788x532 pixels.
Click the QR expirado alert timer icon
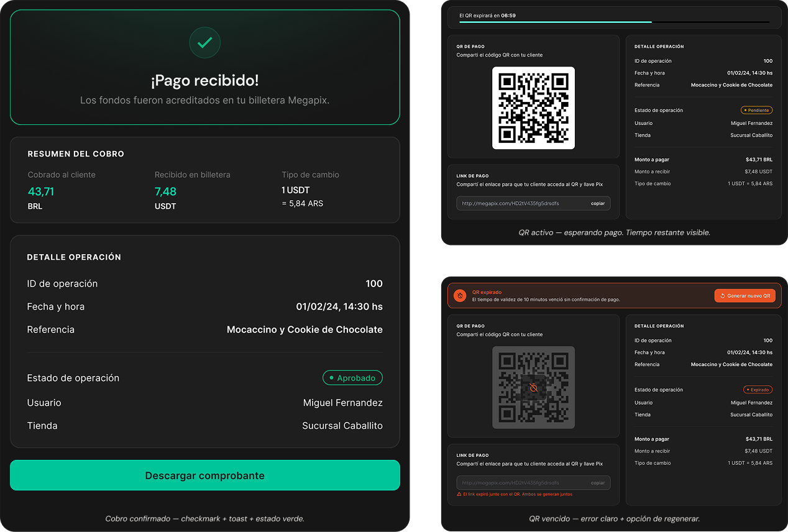(460, 296)
